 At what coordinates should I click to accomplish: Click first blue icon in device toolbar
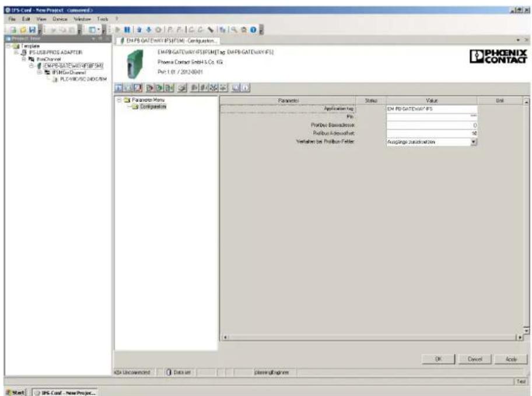118,88
